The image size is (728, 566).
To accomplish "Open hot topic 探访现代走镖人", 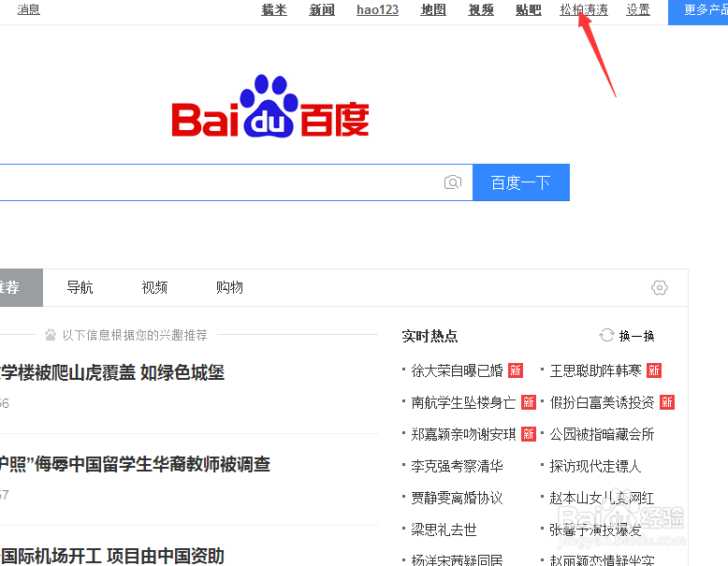I will 595,466.
